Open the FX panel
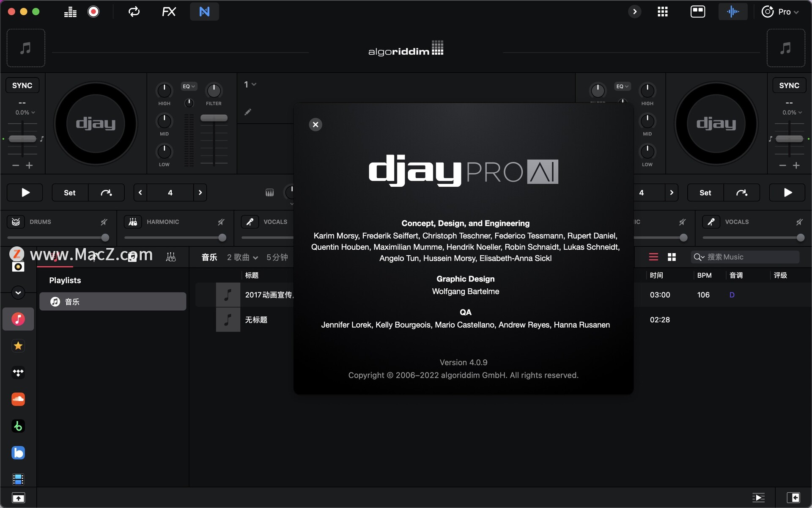 click(x=169, y=12)
